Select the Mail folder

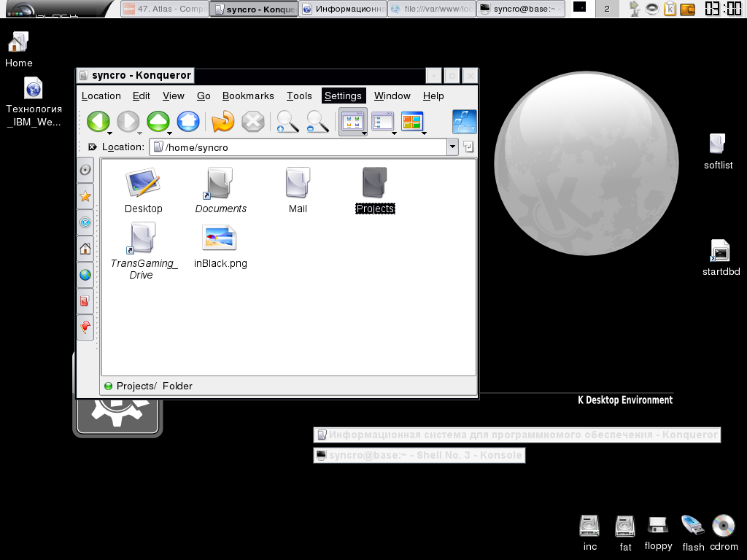pos(298,190)
